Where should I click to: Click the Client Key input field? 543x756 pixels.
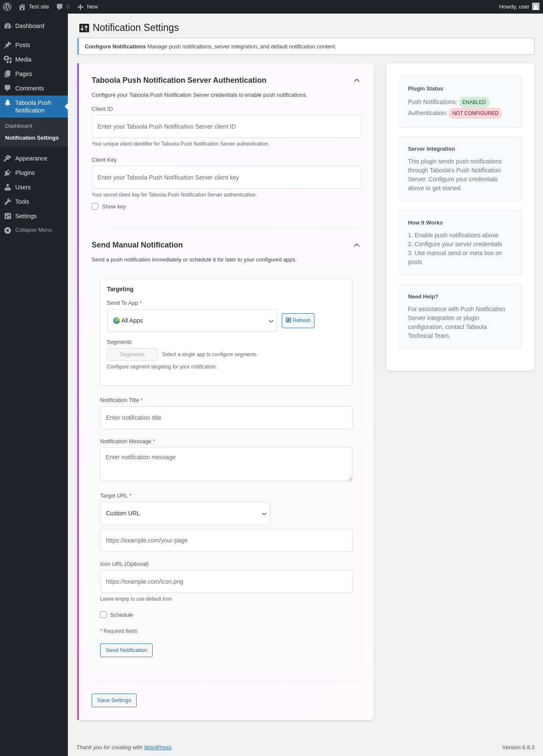click(x=227, y=177)
